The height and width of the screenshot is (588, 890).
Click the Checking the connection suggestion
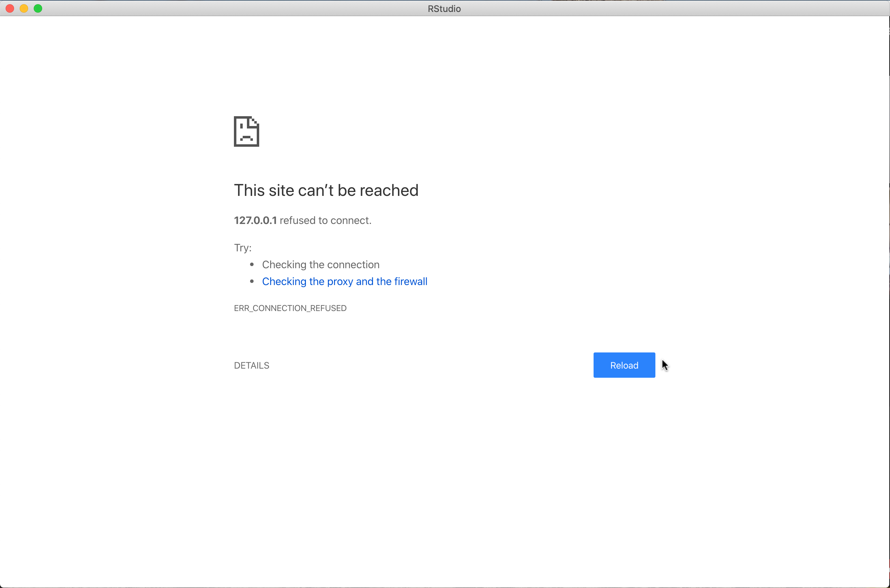(320, 264)
